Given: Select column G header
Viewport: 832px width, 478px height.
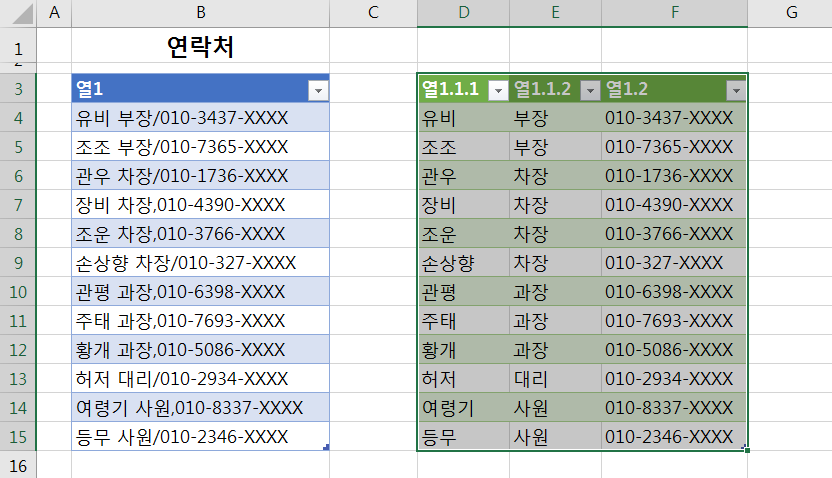Looking at the screenshot, I should click(x=791, y=13).
